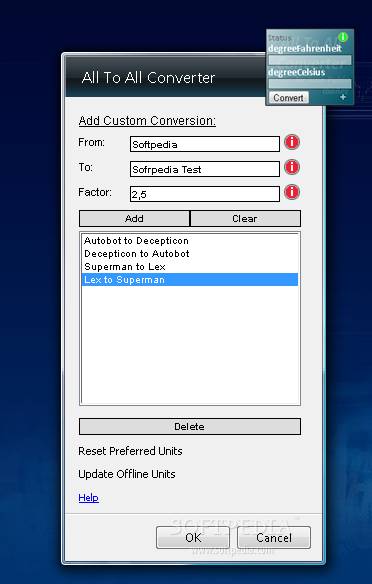Viewport: 372px width, 584px height.
Task: Click the To input field
Action: click(x=205, y=169)
